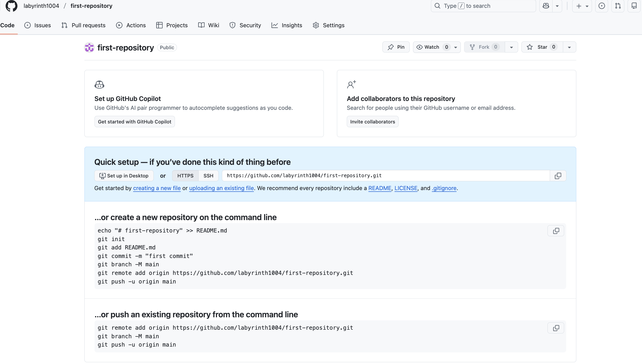Open the Copilot chat icon in header
This screenshot has height=364, width=642.
coord(546,6)
